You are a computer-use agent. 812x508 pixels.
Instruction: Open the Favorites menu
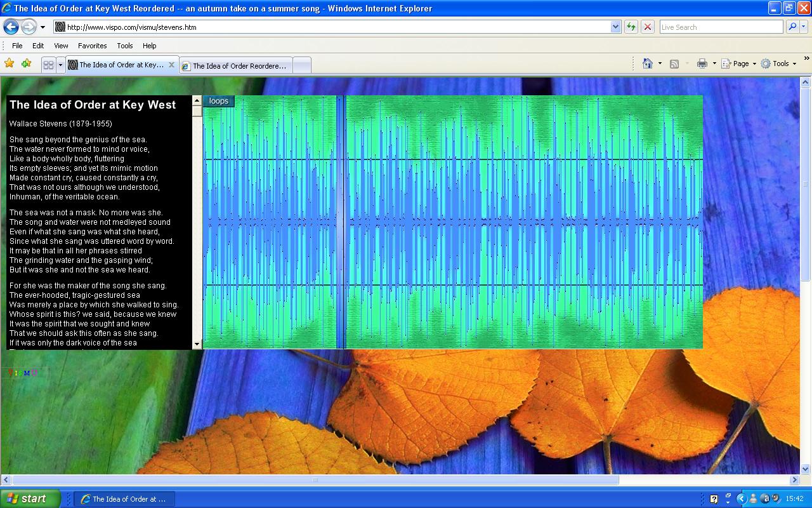click(92, 46)
